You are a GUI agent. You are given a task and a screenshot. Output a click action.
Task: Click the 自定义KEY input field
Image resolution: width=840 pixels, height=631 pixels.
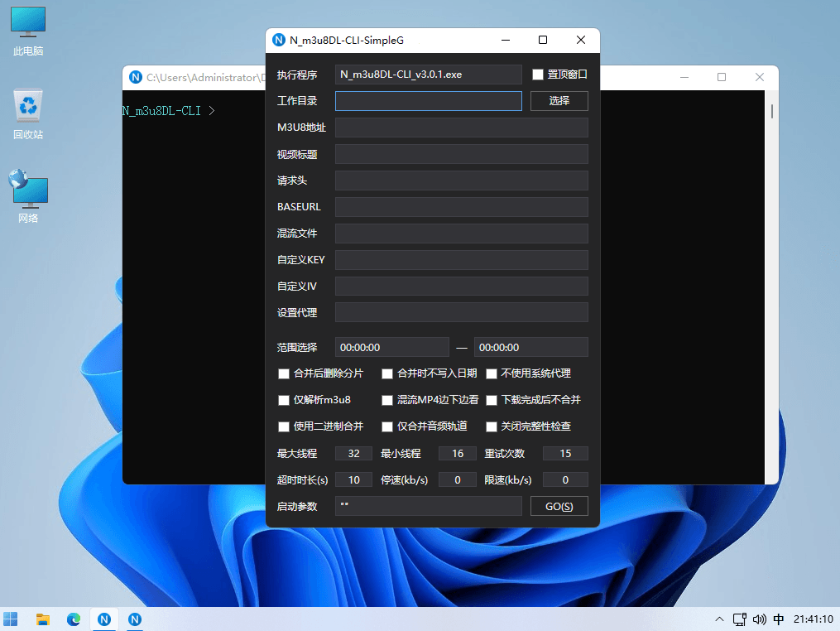pyautogui.click(x=462, y=260)
